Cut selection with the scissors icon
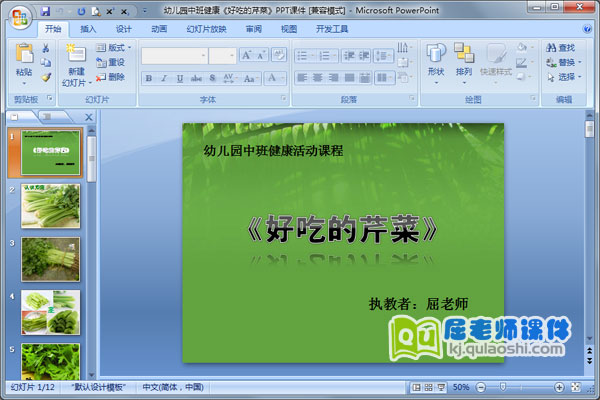This screenshot has width=600, height=400. [x=46, y=47]
